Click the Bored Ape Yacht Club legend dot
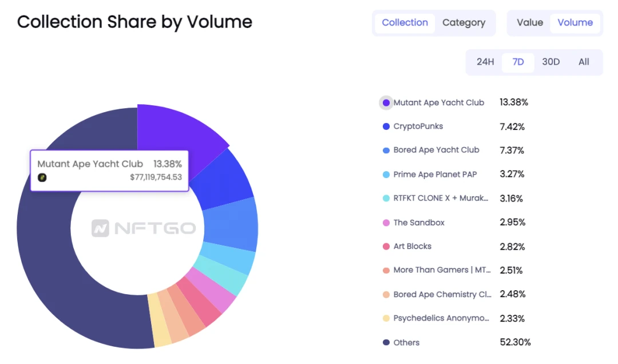The height and width of the screenshot is (364, 618). pos(386,151)
